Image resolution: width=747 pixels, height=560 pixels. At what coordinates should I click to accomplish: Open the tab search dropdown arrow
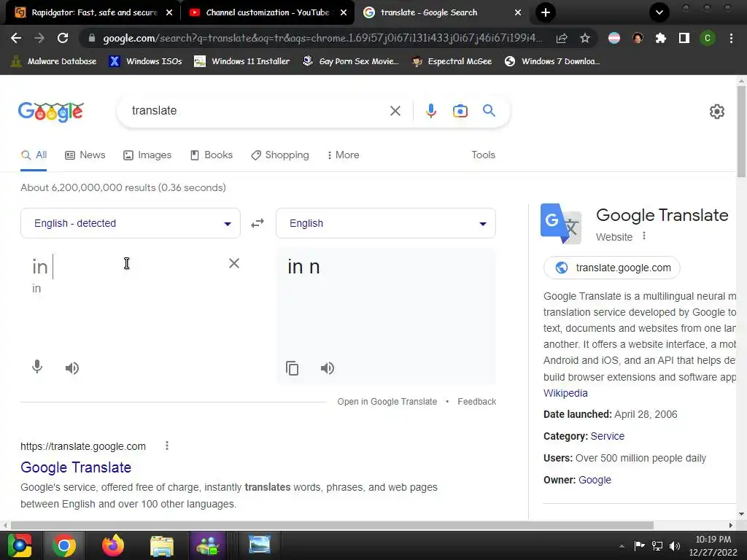[x=659, y=12]
